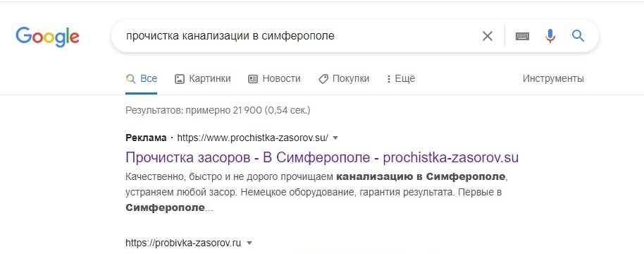Image resolution: width=644 pixels, height=254 pixels.
Task: Click the https://www.prochistka-zasorov.su/ ad URL
Action: point(252,138)
